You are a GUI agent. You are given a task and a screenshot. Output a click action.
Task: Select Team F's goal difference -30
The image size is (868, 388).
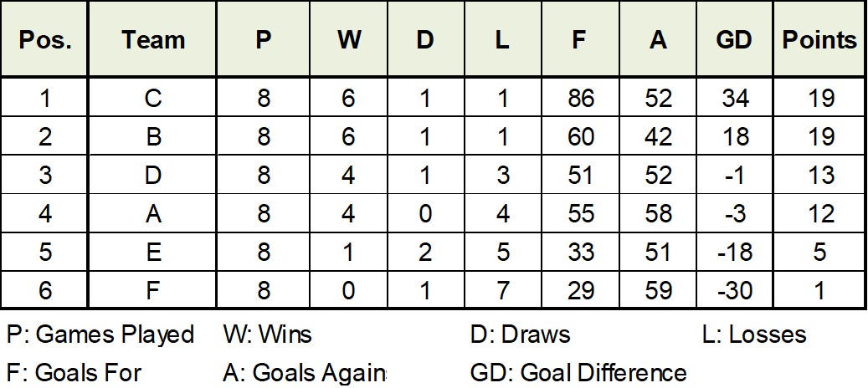click(734, 291)
